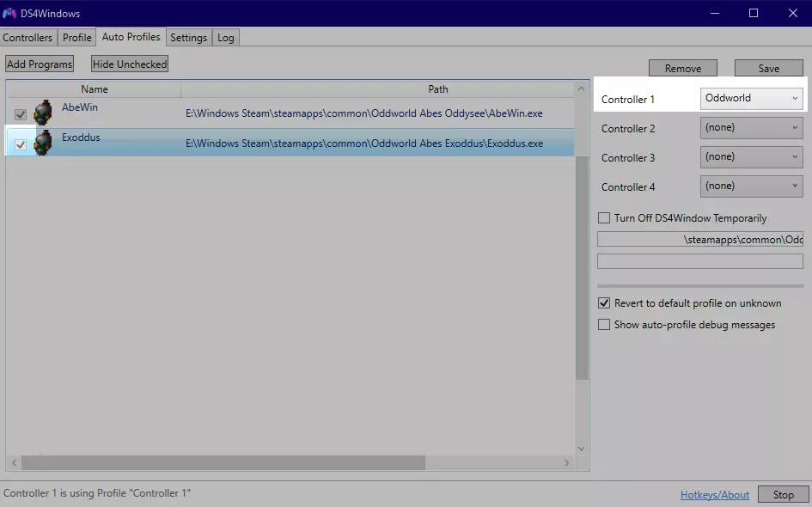This screenshot has width=812, height=507.
Task: Toggle the AbeWin row checkbox
Action: [21, 114]
